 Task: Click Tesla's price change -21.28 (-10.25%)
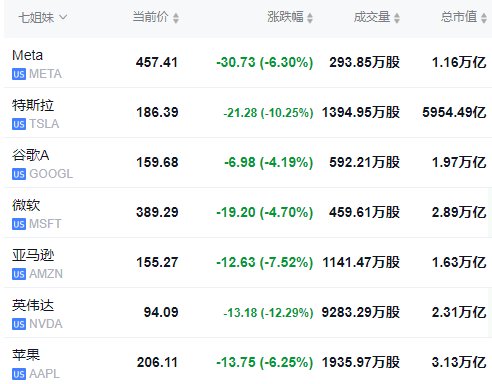click(x=268, y=113)
